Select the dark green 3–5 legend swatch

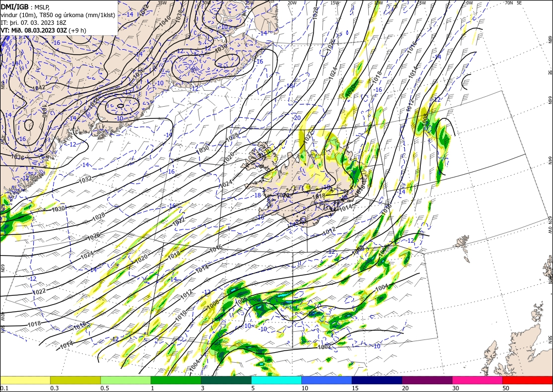[x=226, y=380]
